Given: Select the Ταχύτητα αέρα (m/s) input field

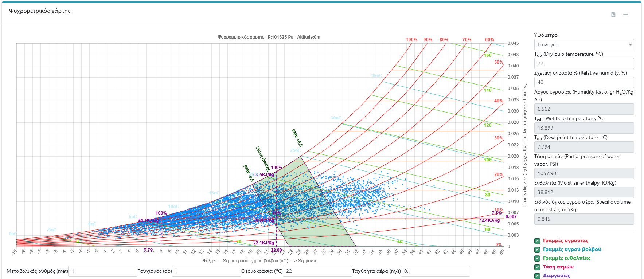Looking at the screenshot, I should click(435, 271).
